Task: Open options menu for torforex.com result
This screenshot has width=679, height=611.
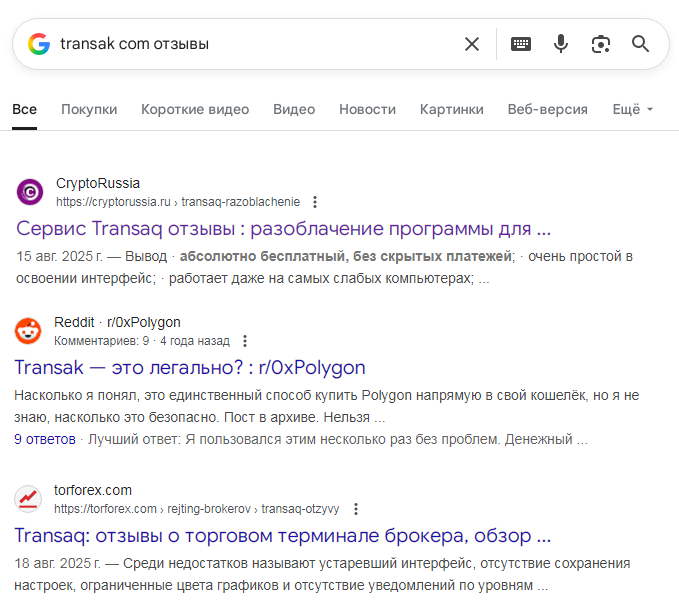Action: [356, 509]
